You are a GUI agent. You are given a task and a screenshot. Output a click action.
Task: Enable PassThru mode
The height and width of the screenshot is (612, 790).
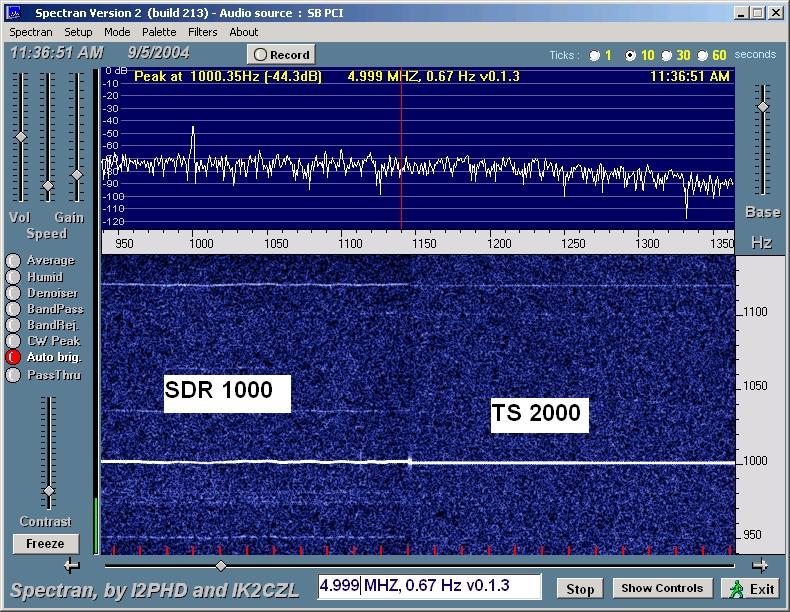tap(13, 375)
